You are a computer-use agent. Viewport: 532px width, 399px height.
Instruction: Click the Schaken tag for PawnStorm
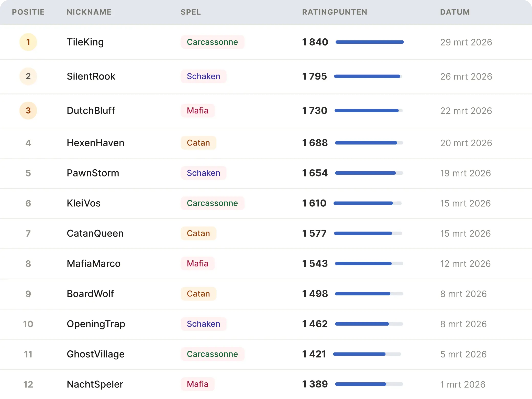click(203, 173)
